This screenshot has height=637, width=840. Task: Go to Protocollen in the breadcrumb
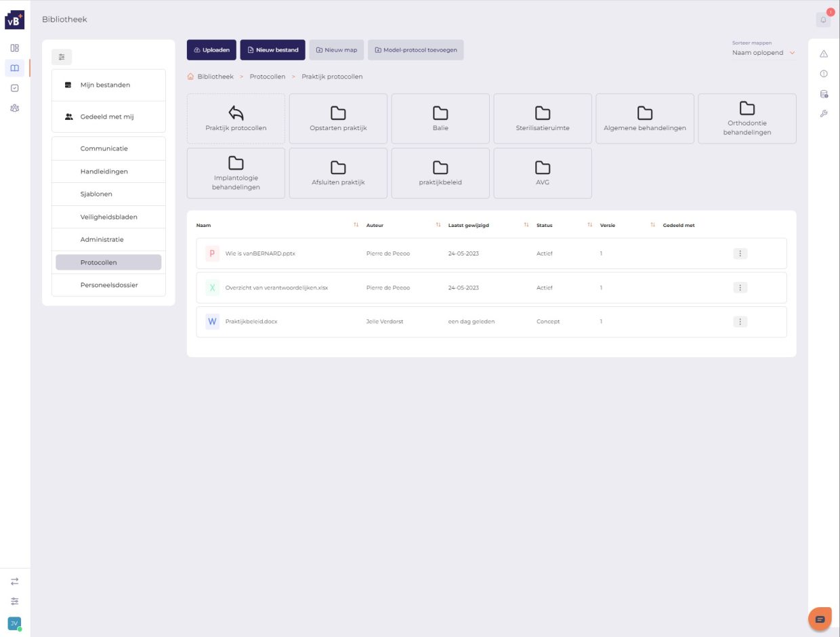[x=267, y=77]
